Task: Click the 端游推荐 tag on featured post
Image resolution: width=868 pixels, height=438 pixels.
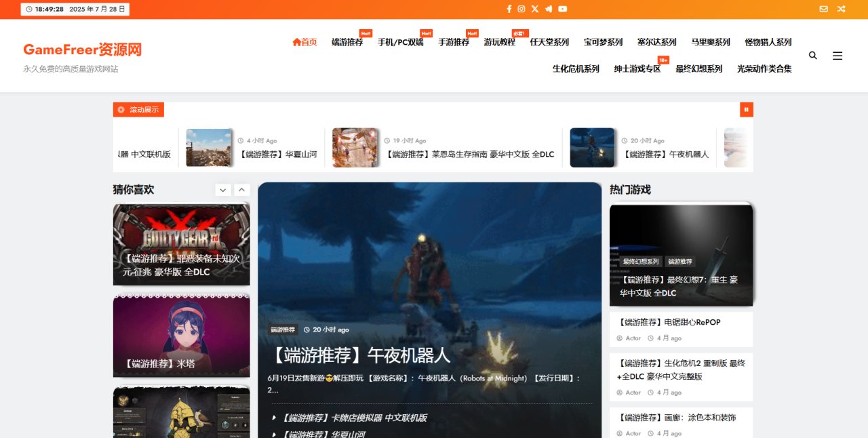Action: [283, 330]
